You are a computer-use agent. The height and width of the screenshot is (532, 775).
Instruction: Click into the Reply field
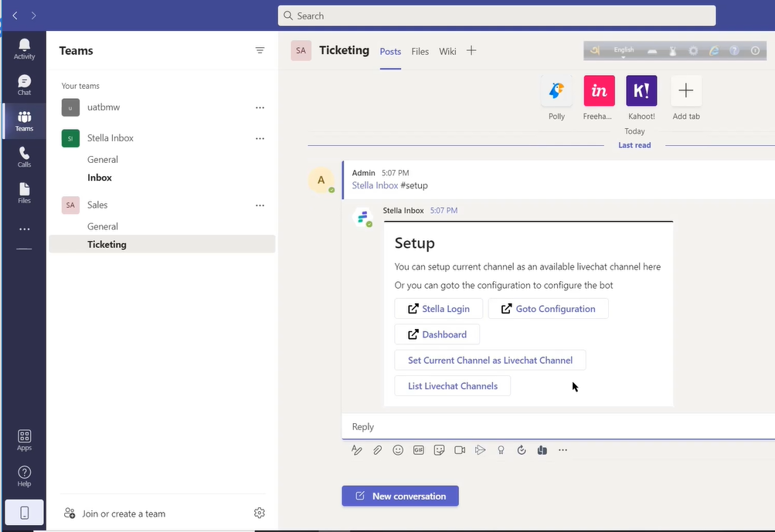pyautogui.click(x=559, y=426)
